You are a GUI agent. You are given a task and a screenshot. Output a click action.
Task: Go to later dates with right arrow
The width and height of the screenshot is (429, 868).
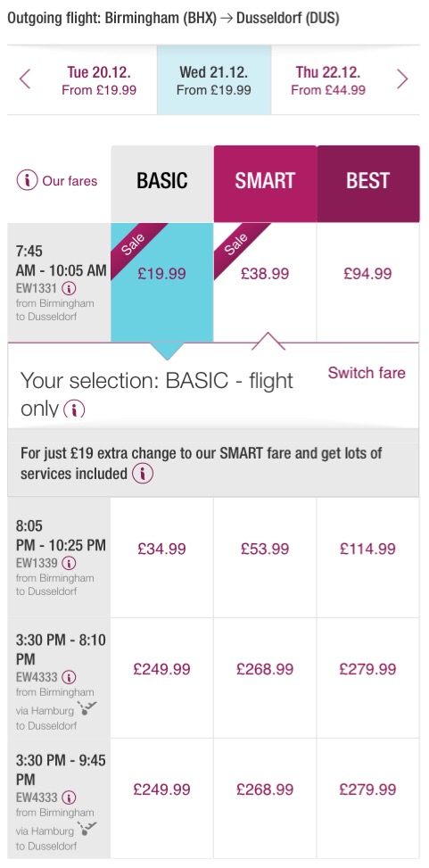tap(402, 79)
